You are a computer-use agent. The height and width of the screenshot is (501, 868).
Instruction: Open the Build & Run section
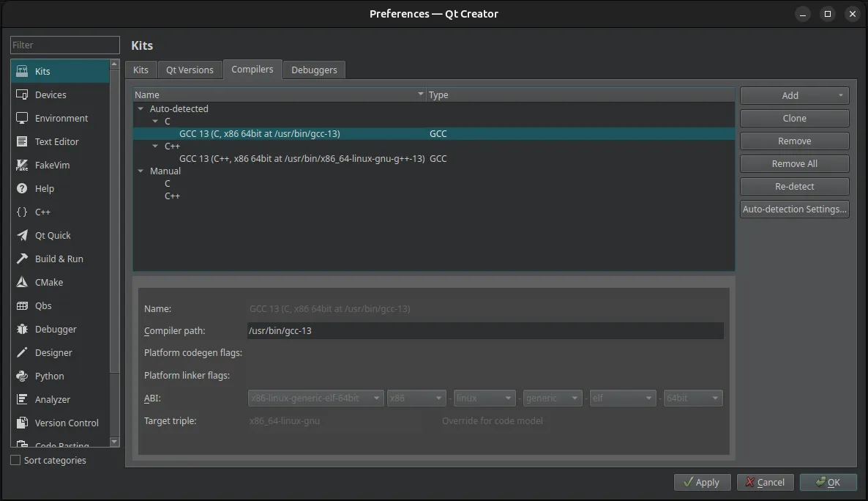57,259
